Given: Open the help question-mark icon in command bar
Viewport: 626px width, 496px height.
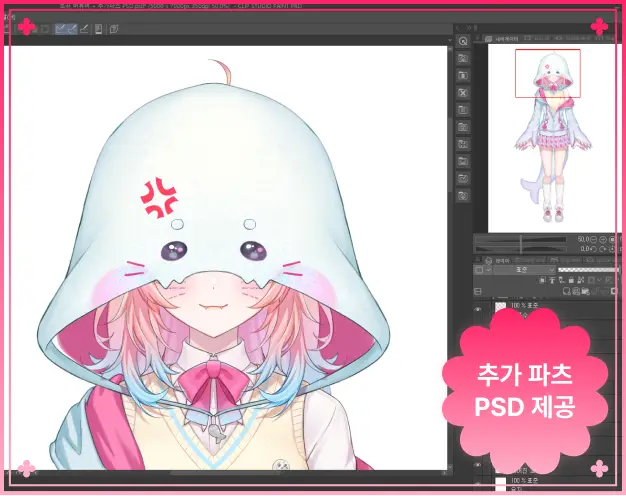Looking at the screenshot, I should [114, 29].
